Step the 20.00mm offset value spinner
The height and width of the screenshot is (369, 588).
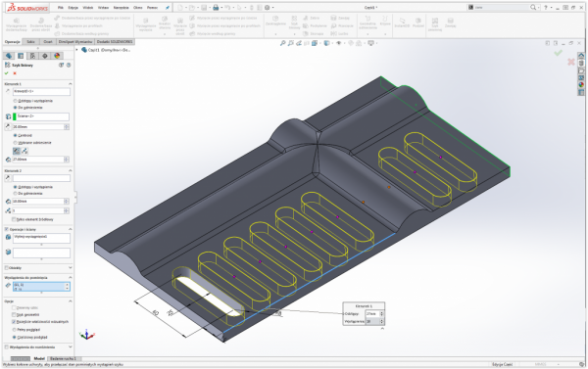pyautogui.click(x=67, y=127)
